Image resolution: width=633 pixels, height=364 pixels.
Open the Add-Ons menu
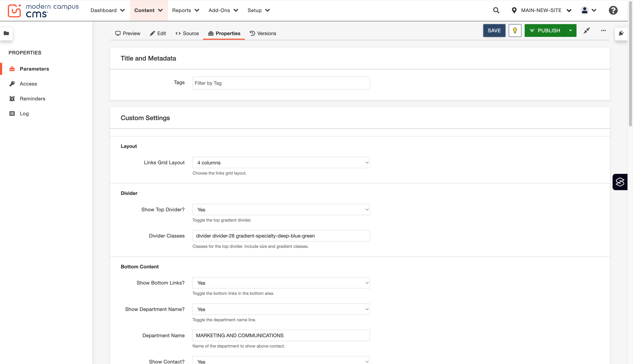223,10
